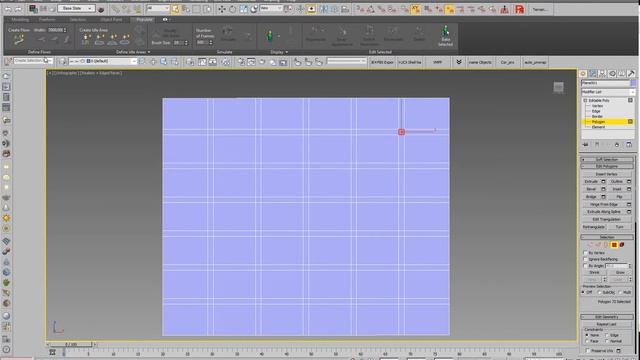Expand the Soft Selection rollout
Image resolution: width=640 pixels, height=360 pixels.
607,160
